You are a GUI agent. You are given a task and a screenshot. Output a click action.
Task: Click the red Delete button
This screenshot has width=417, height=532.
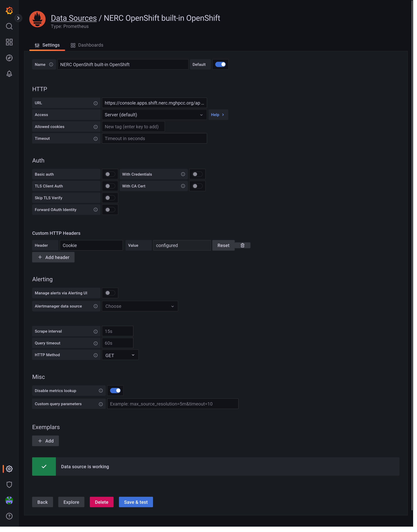(102, 507)
